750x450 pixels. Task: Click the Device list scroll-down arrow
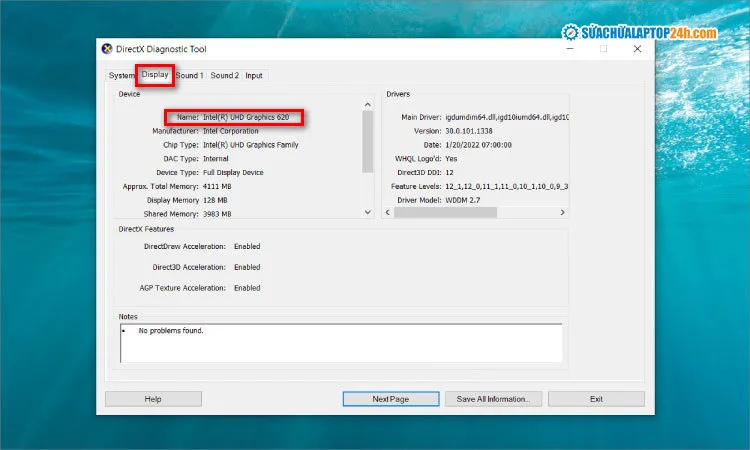pyautogui.click(x=368, y=212)
